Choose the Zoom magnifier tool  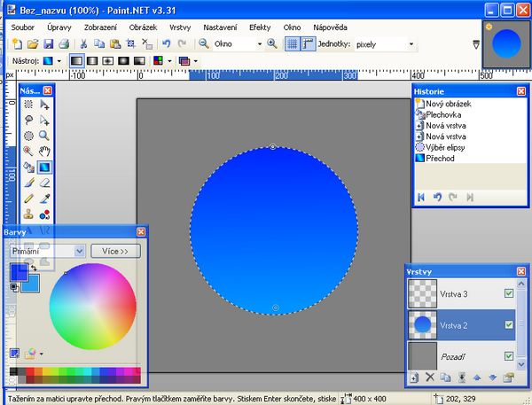[x=43, y=136]
